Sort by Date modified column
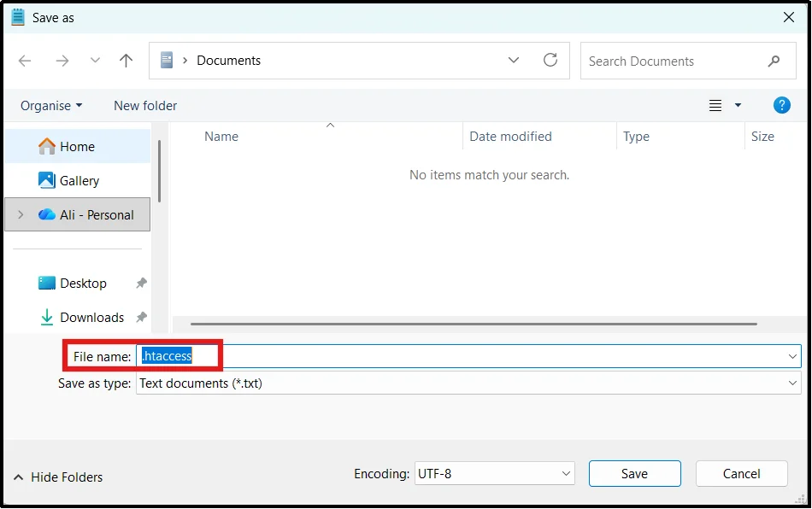This screenshot has width=812, height=509. coord(510,137)
